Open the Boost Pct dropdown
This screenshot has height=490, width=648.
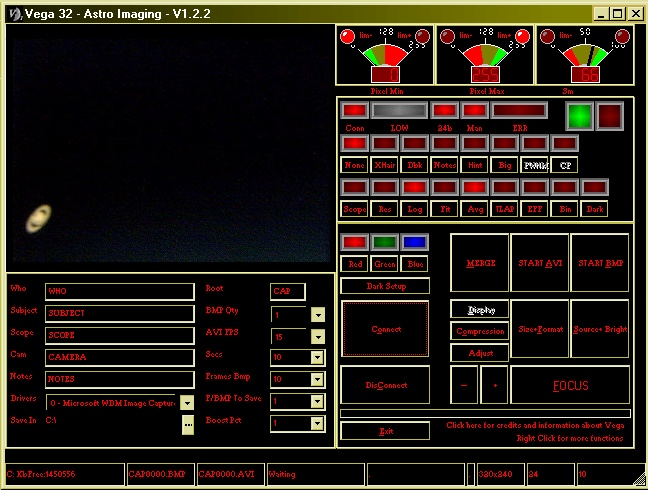(x=318, y=424)
